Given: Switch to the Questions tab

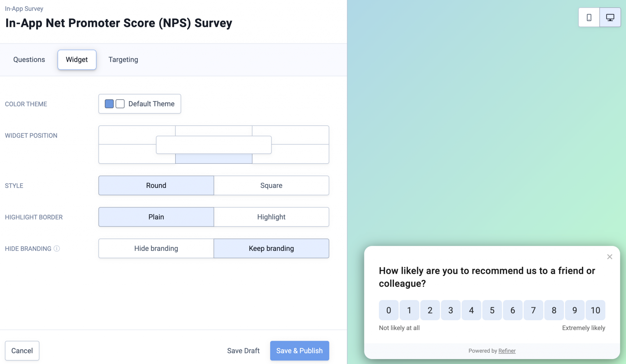Looking at the screenshot, I should (29, 60).
